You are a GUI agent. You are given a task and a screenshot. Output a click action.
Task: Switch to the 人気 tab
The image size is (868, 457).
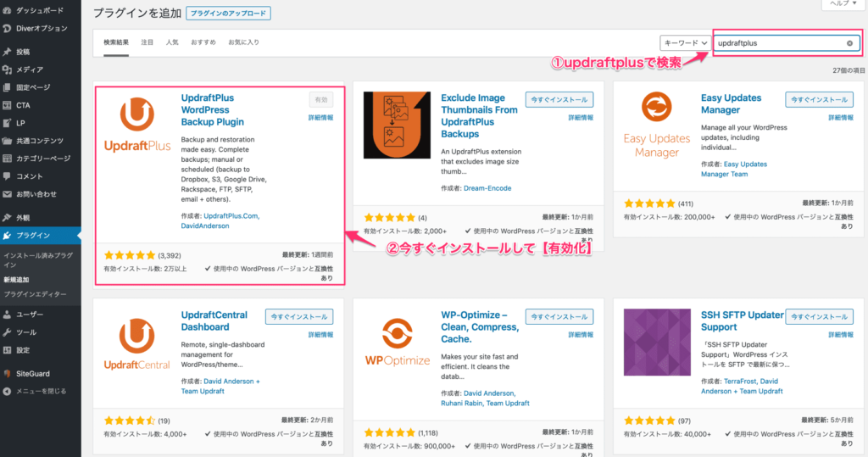(172, 42)
